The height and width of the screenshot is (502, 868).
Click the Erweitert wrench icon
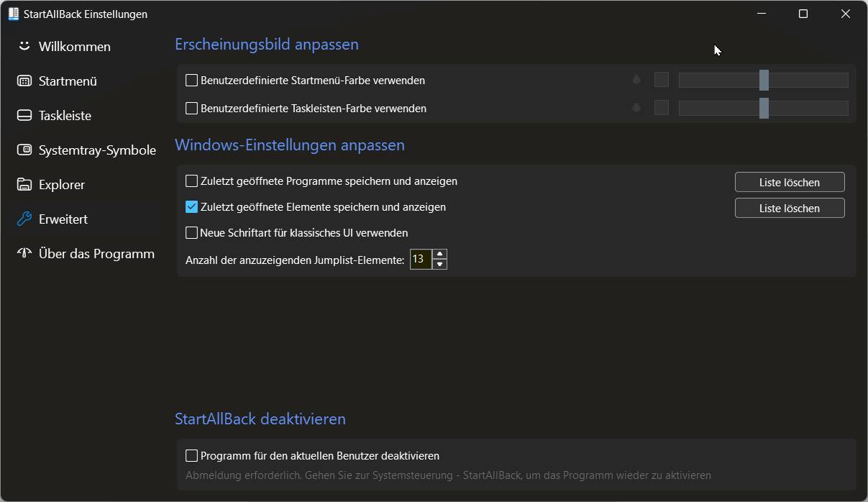24,219
